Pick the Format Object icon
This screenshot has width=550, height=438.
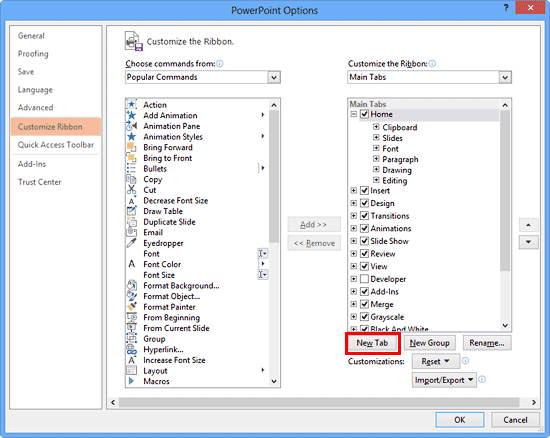click(x=132, y=296)
